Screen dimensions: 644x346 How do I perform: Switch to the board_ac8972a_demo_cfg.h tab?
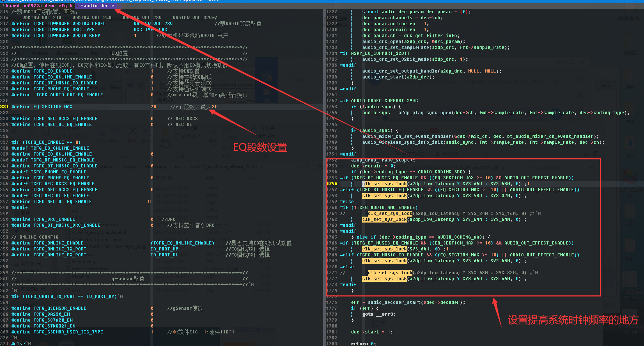click(x=39, y=6)
